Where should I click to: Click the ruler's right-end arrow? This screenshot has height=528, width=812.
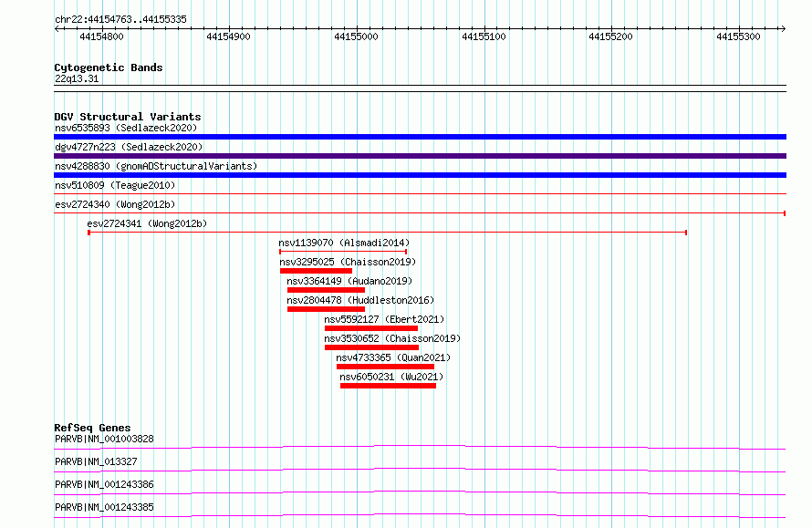[783, 29]
